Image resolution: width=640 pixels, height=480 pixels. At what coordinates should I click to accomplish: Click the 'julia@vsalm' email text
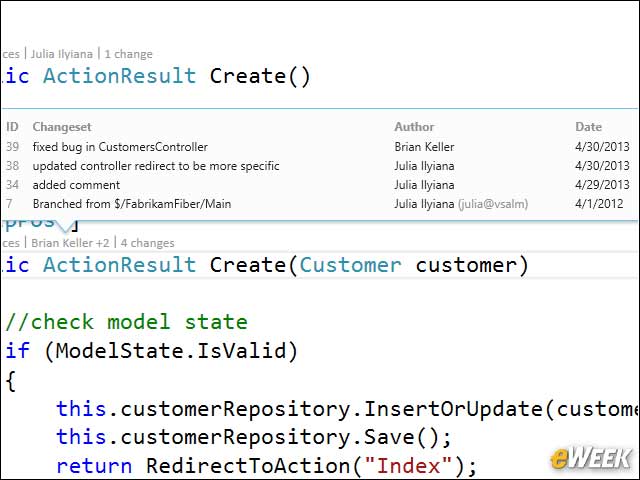(x=493, y=204)
